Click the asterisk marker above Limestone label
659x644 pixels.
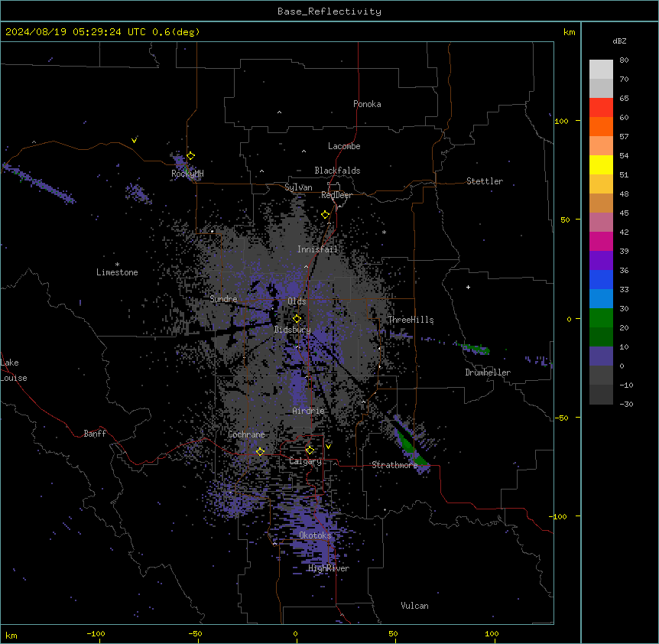pos(117,265)
